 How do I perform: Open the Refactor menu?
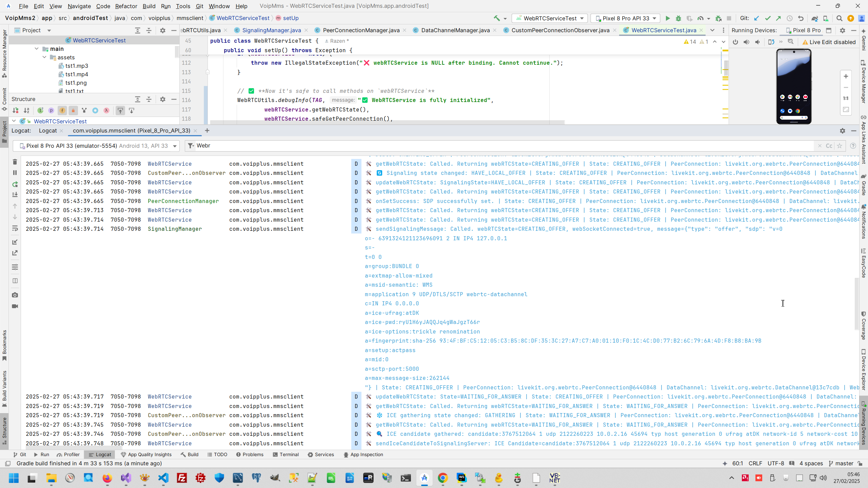126,6
